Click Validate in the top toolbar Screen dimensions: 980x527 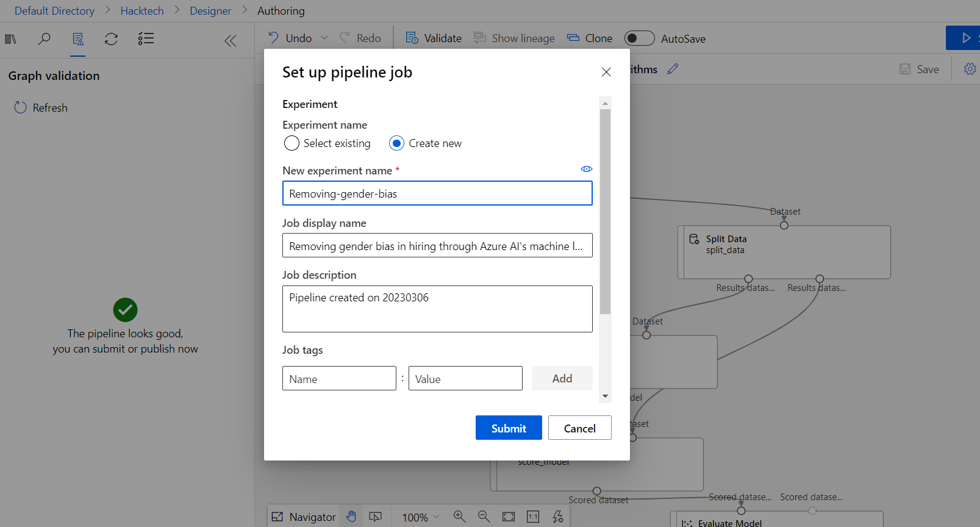coord(434,38)
